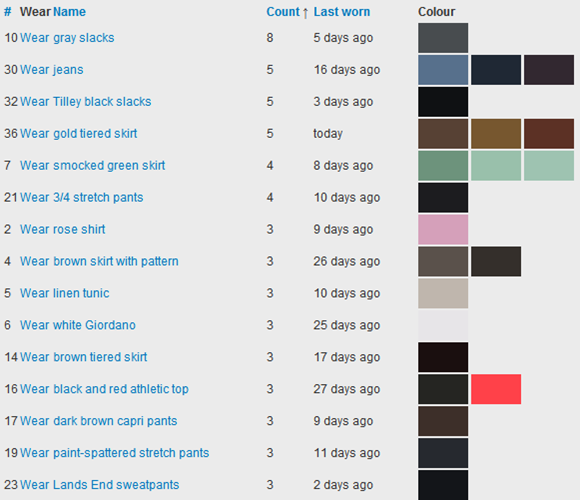Open Wear gold tiered skirt link

click(x=78, y=134)
